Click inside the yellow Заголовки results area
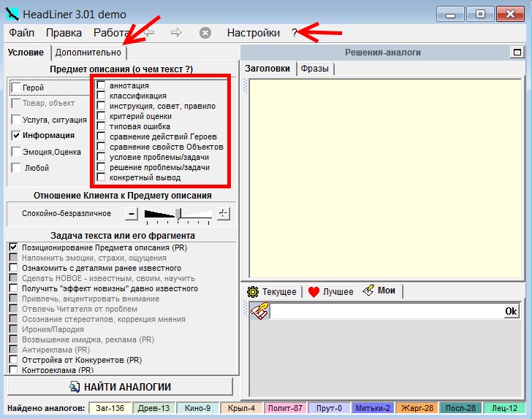This screenshot has width=532, height=419. 385,178
